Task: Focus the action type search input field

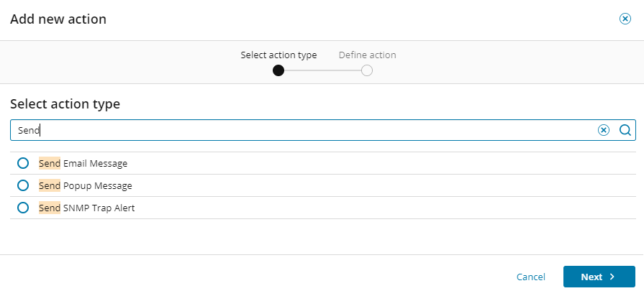Action: click(302, 130)
